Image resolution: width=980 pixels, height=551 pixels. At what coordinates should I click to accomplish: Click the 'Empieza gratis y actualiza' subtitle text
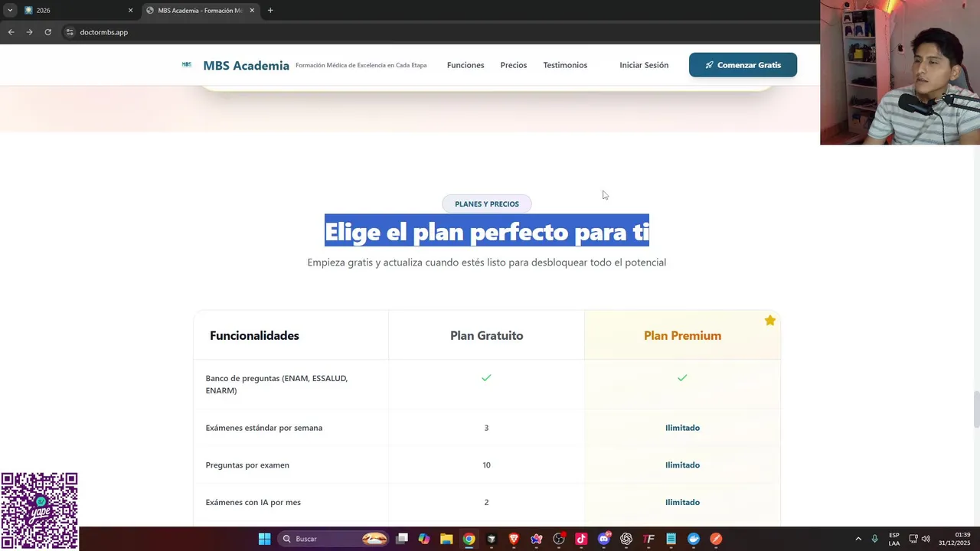coord(487,262)
